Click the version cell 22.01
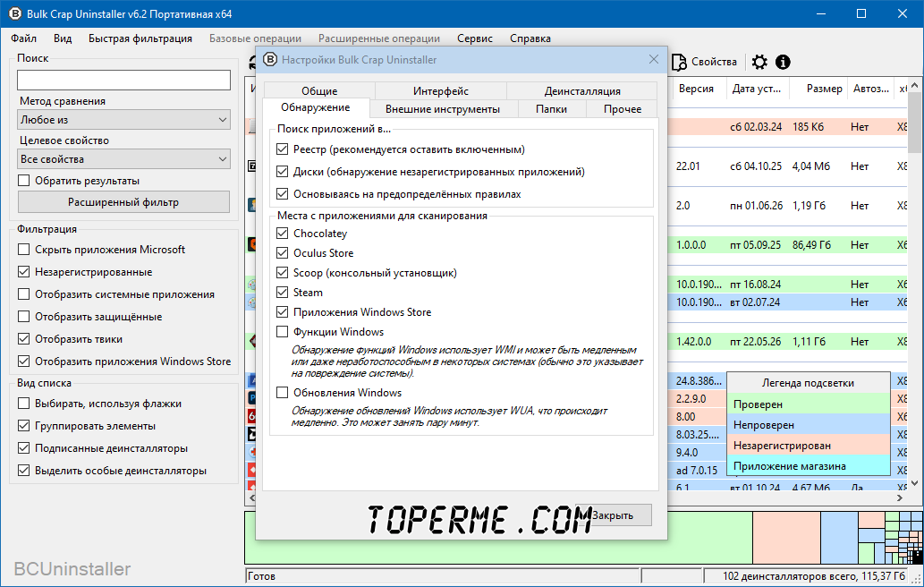This screenshot has width=924, height=587. pyautogui.click(x=688, y=166)
